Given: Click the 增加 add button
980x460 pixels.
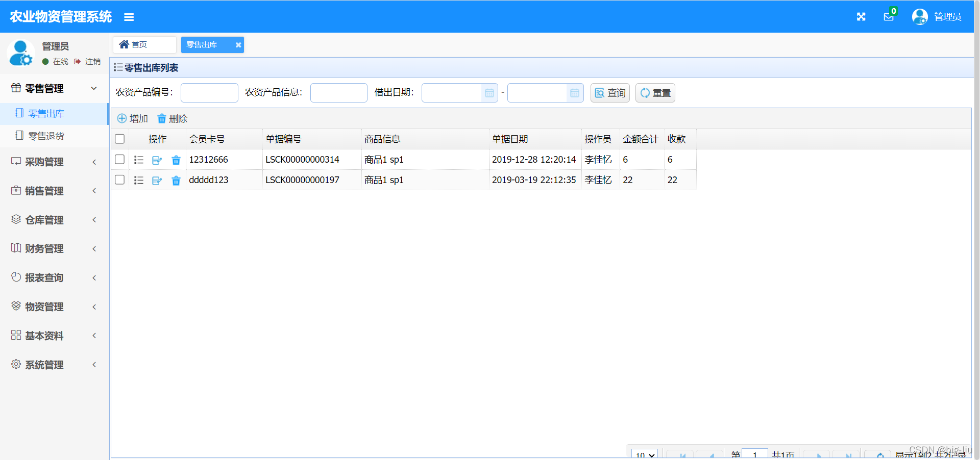Looking at the screenshot, I should click(133, 119).
